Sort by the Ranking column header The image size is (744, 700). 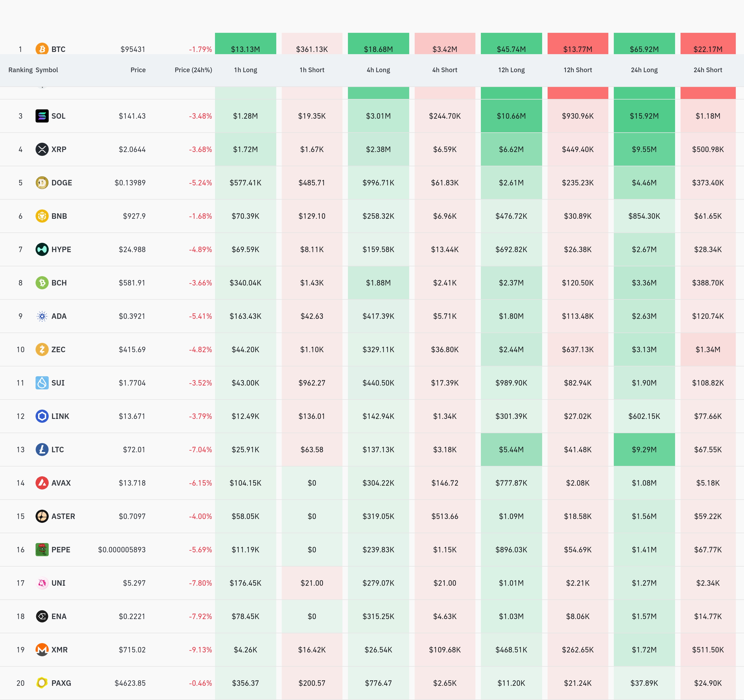pyautogui.click(x=20, y=70)
